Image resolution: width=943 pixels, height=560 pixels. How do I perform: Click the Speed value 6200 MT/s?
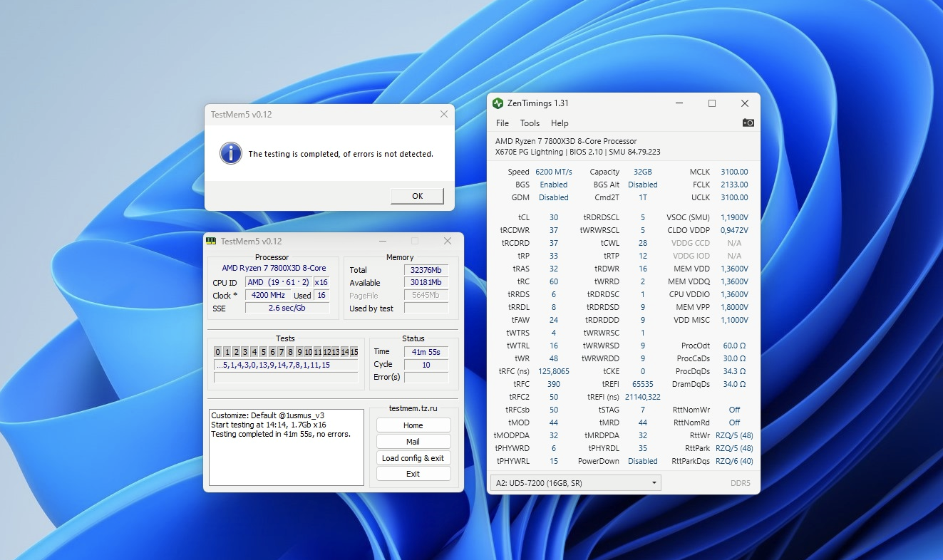pyautogui.click(x=554, y=172)
